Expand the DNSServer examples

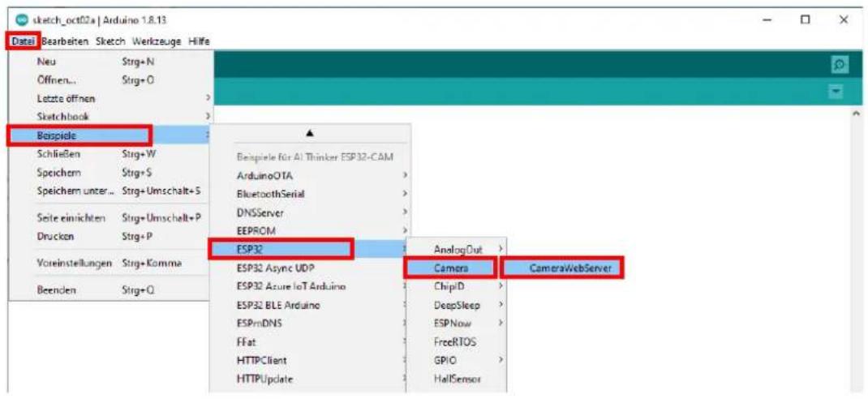(310, 212)
